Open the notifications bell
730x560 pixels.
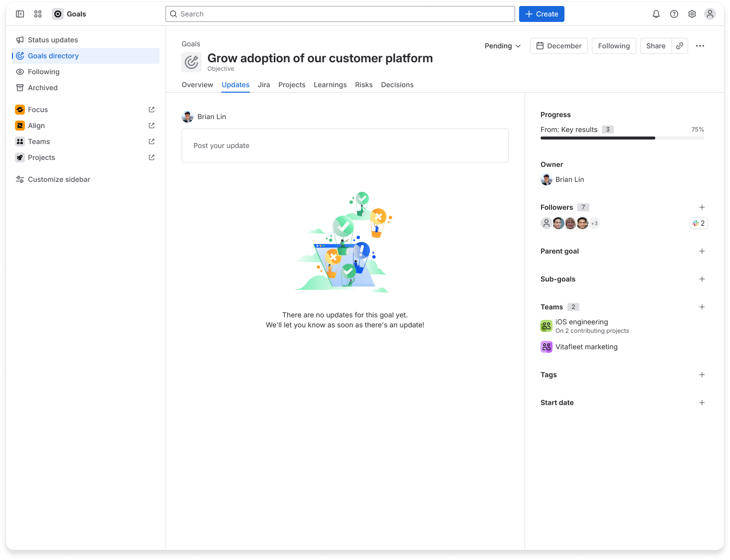click(656, 13)
